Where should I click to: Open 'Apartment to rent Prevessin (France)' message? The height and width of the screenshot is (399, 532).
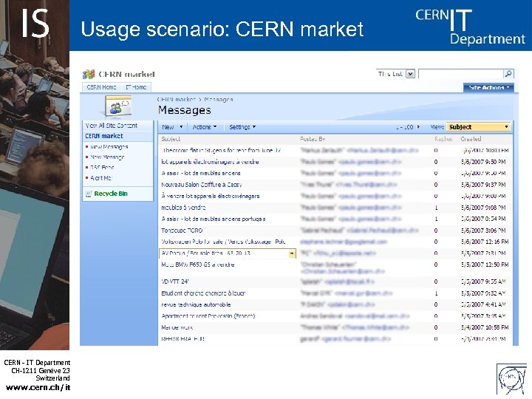tap(208, 316)
